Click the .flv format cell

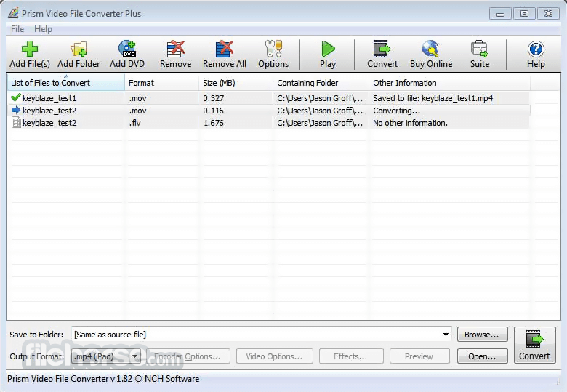coord(135,123)
